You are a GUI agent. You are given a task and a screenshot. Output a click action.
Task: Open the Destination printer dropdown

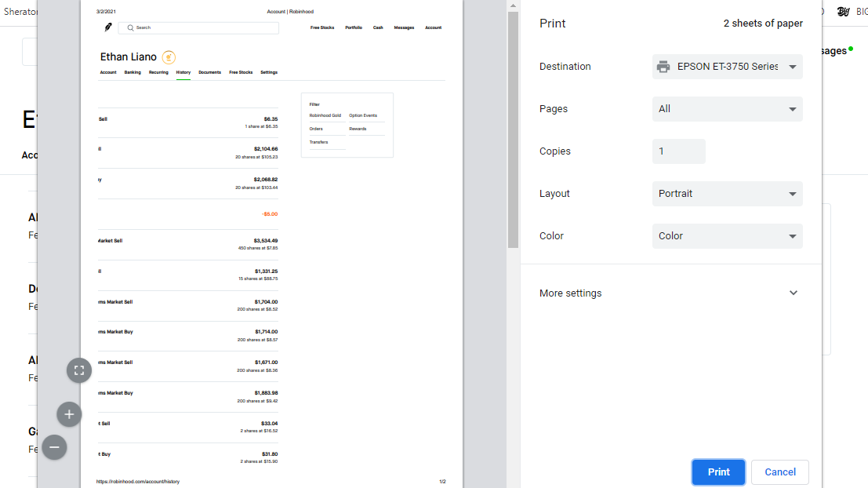pos(728,67)
